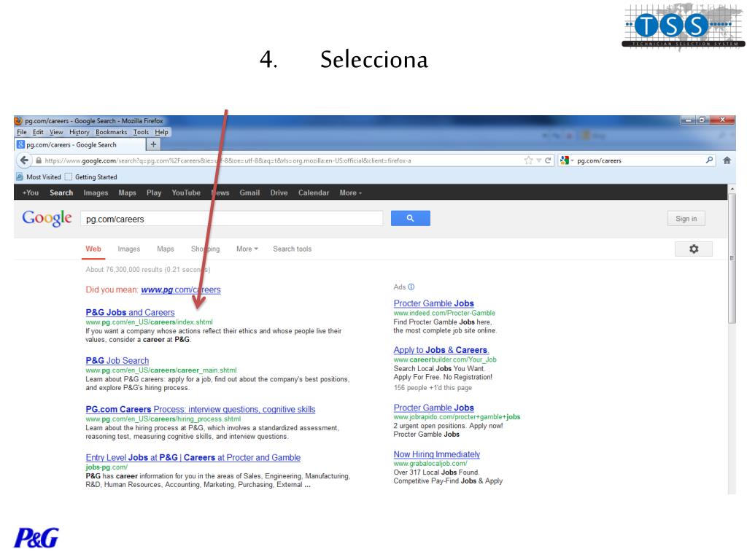The height and width of the screenshot is (560, 747).
Task: Expand the More search filter dropdown
Action: (247, 249)
